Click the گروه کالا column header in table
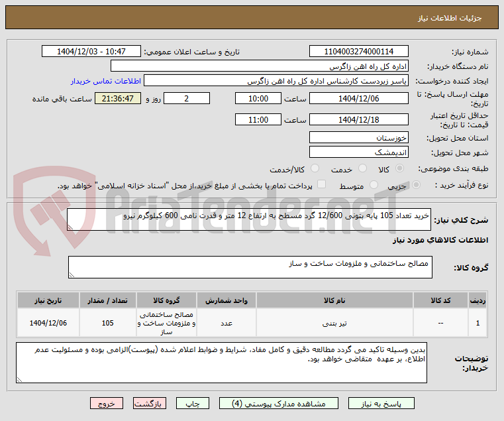 (x=166, y=300)
